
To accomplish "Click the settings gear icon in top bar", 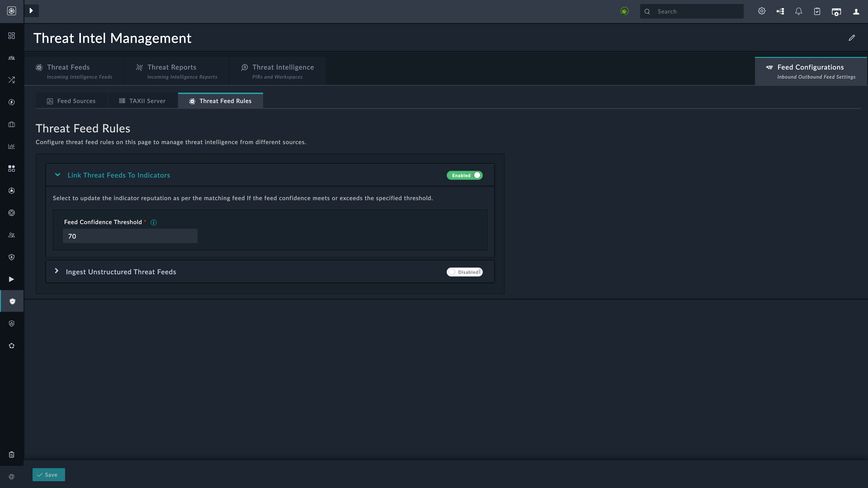I will tap(762, 11).
